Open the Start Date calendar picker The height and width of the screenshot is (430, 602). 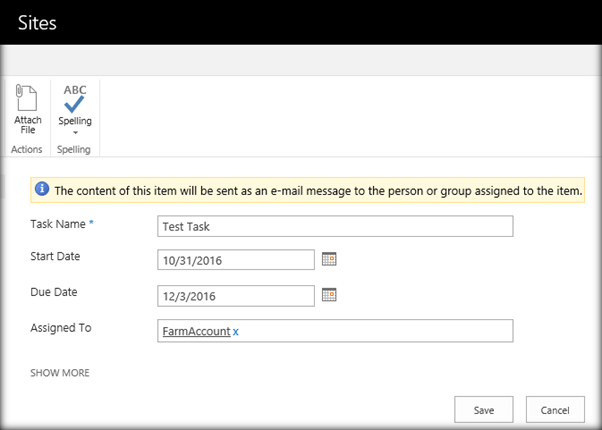tap(329, 259)
